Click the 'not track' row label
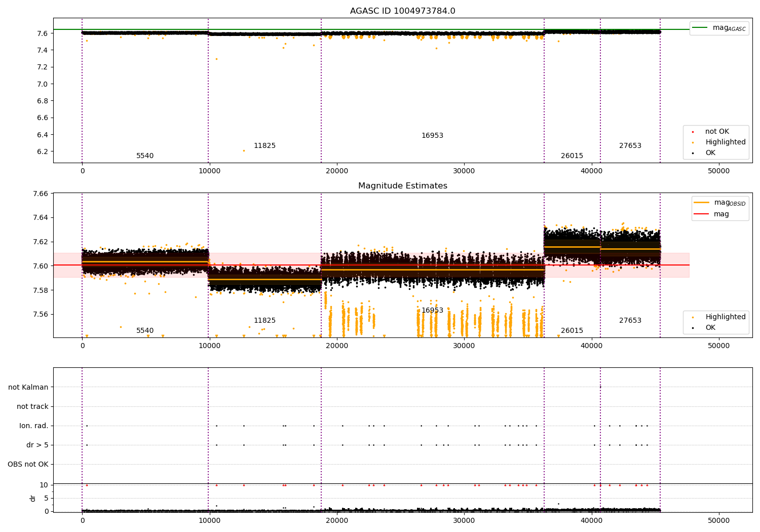Viewport: 760px width, 532px height. click(32, 406)
